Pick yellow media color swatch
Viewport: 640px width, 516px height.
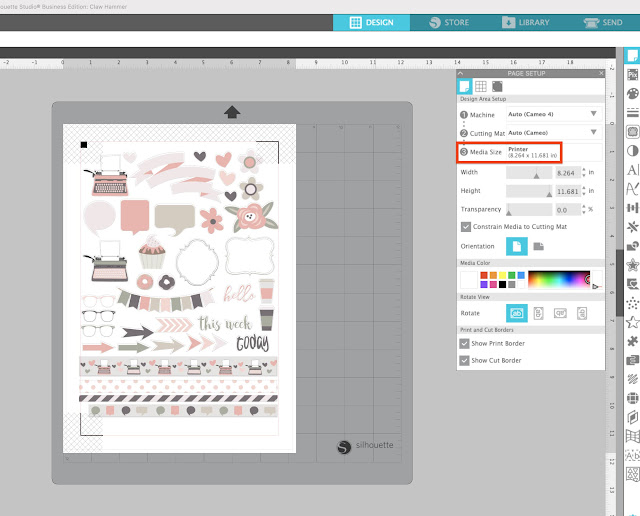tap(502, 275)
